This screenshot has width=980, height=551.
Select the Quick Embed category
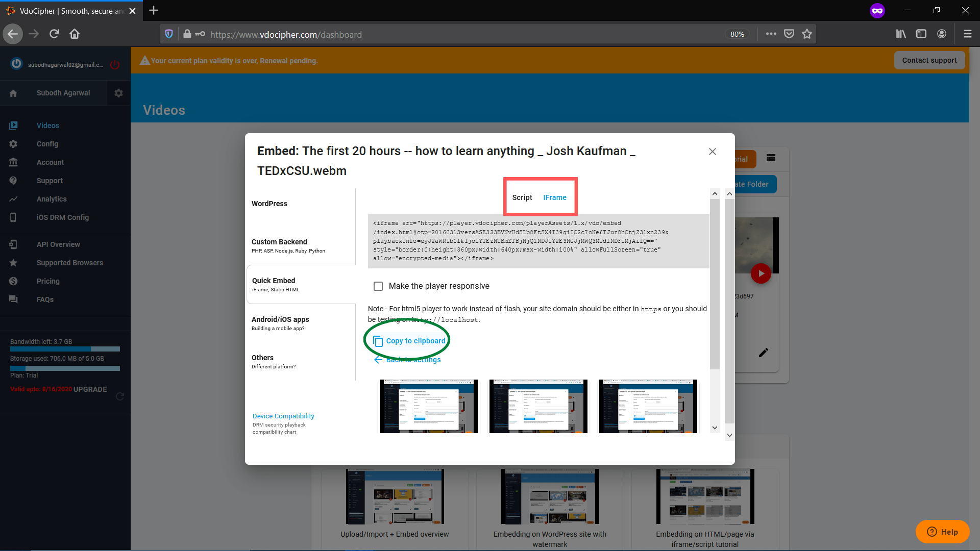274,281
